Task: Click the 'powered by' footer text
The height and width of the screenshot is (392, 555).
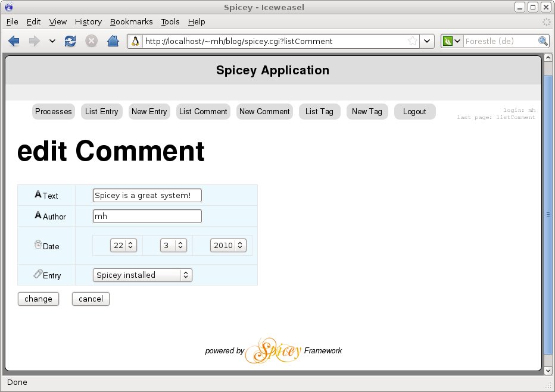Action: (x=225, y=350)
